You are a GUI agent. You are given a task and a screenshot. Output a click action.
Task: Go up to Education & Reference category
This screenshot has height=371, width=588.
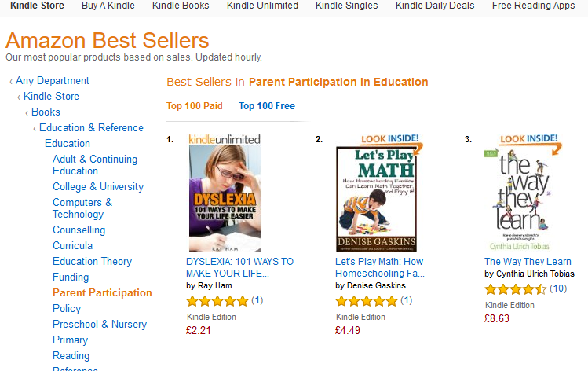point(91,127)
